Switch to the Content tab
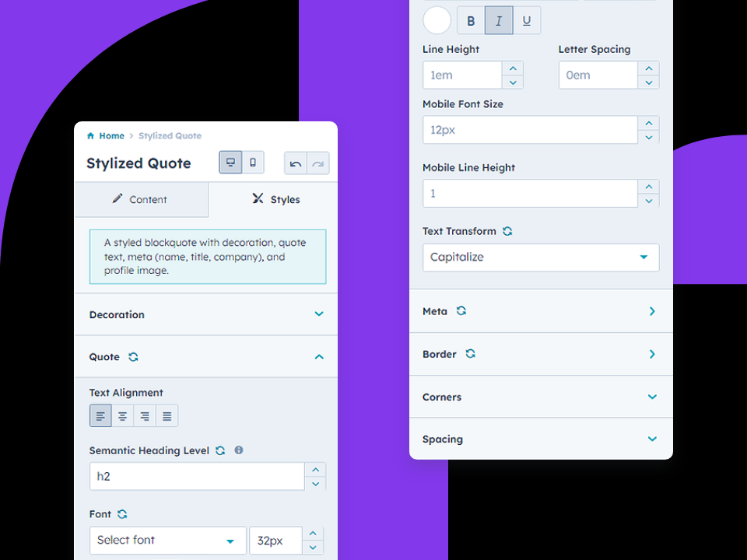 142,199
